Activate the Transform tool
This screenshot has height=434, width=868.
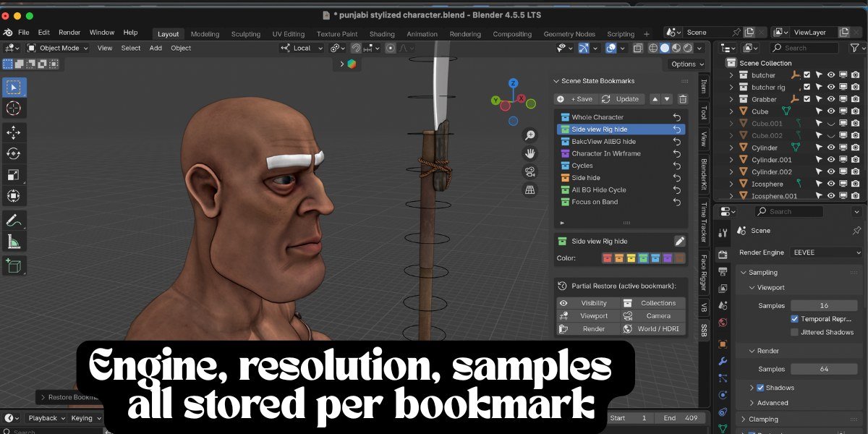point(14,195)
